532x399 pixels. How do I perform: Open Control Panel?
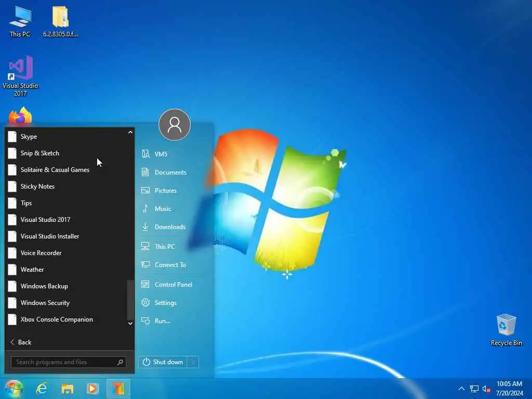coord(173,284)
